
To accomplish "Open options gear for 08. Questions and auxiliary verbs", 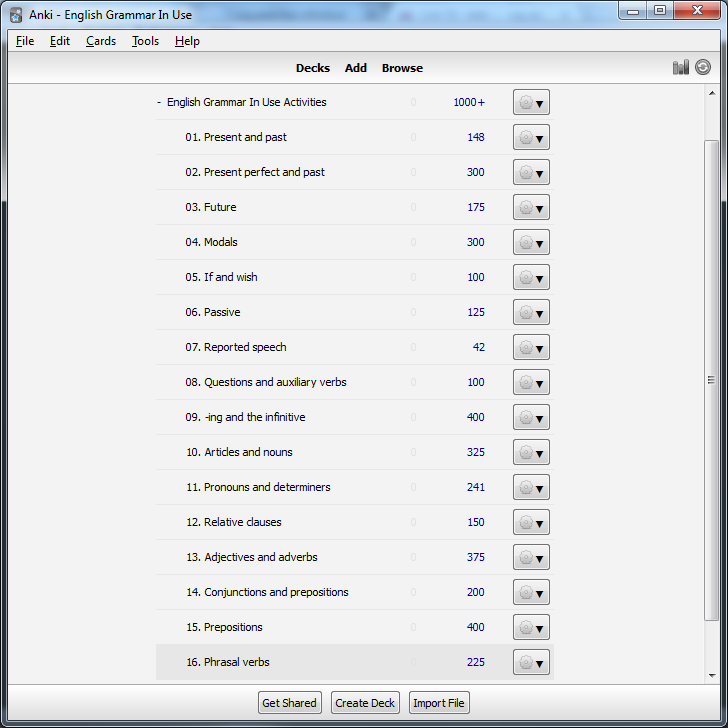I will (531, 382).
